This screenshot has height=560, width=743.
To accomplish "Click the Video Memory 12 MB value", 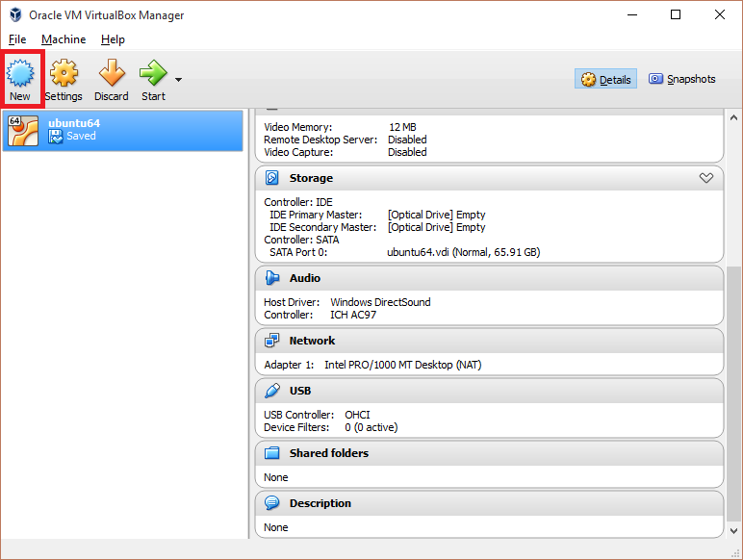I will [402, 127].
